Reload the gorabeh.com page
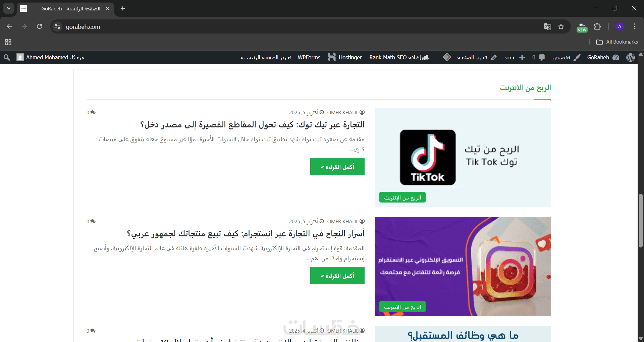The width and height of the screenshot is (644, 342). (x=40, y=26)
